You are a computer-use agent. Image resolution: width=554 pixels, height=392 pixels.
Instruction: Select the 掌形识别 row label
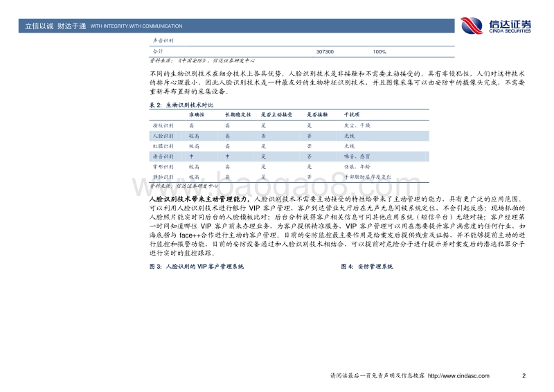(x=163, y=166)
